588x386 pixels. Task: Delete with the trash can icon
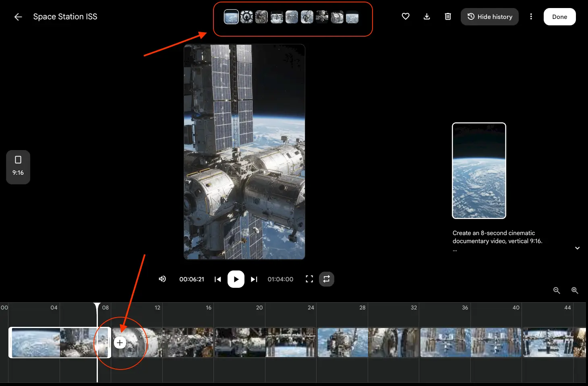[x=448, y=17]
